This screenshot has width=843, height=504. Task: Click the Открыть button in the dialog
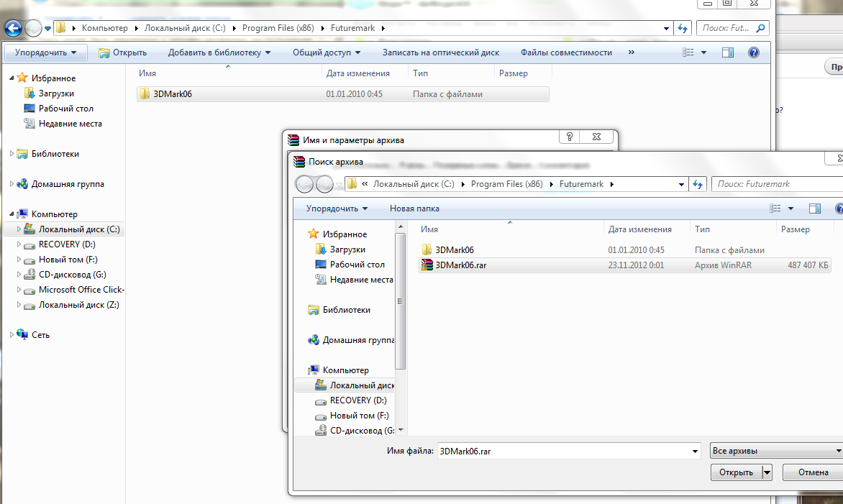pos(736,472)
